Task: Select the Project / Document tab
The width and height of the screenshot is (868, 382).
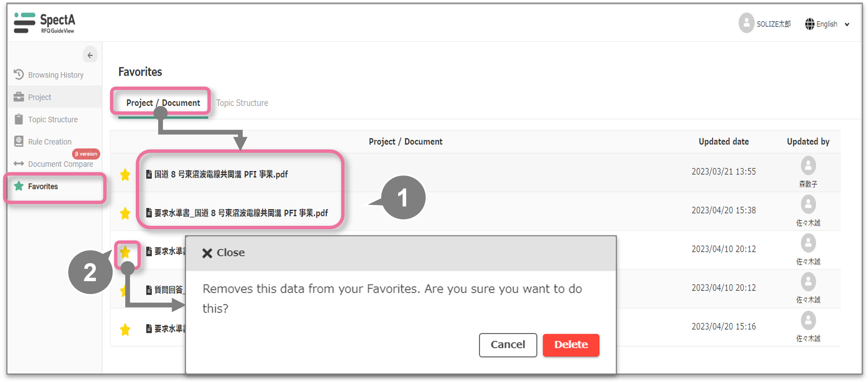Action: coord(163,103)
